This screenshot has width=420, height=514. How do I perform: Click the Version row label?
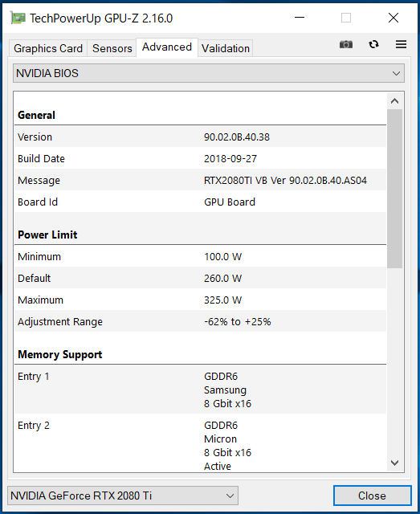click(x=35, y=137)
